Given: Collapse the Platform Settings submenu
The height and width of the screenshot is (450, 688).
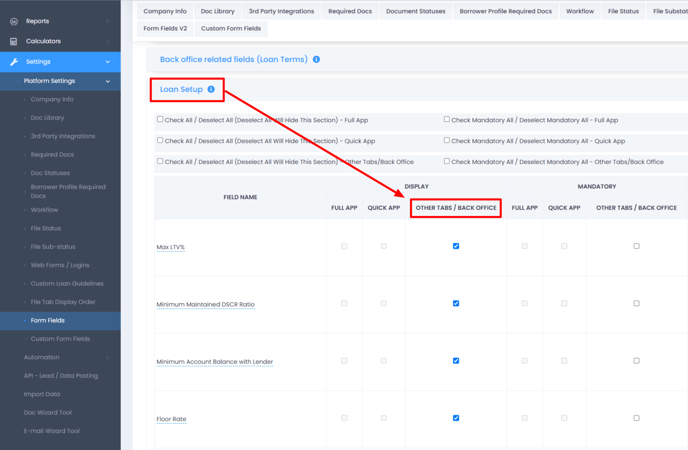Looking at the screenshot, I should (x=108, y=81).
